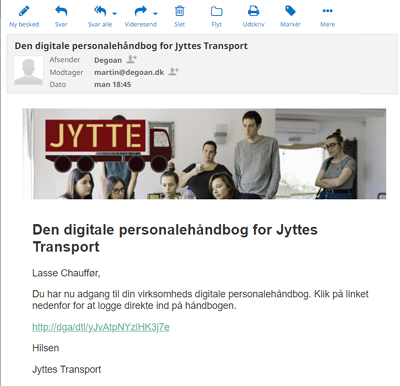Move the message using Flyt folder icon

pos(216,17)
